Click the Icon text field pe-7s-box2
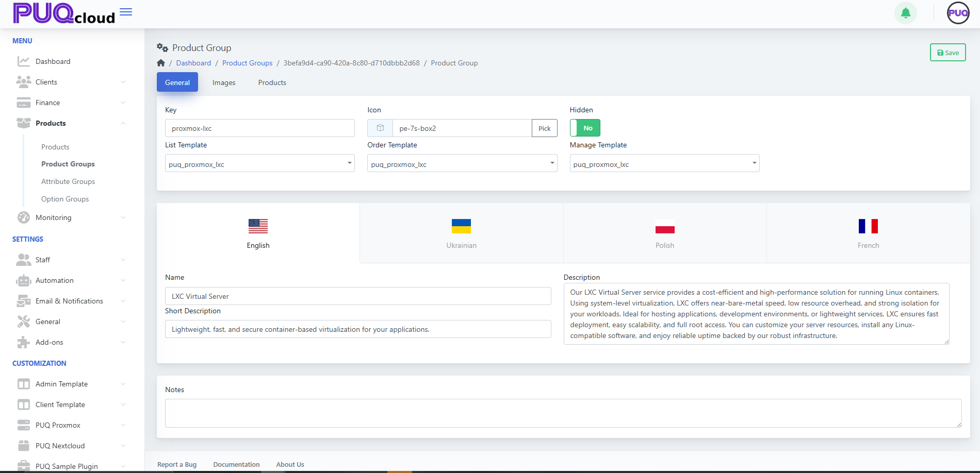The width and height of the screenshot is (980, 473). coord(462,128)
